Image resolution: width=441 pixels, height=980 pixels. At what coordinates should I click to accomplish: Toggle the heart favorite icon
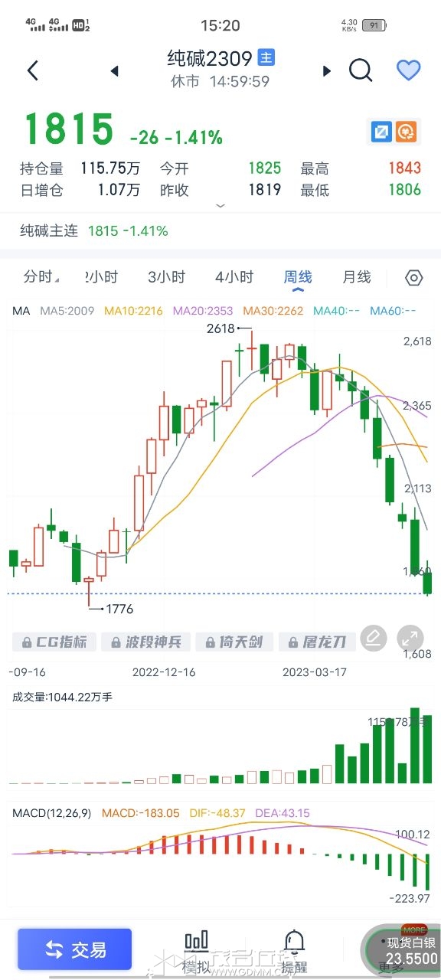(x=409, y=70)
